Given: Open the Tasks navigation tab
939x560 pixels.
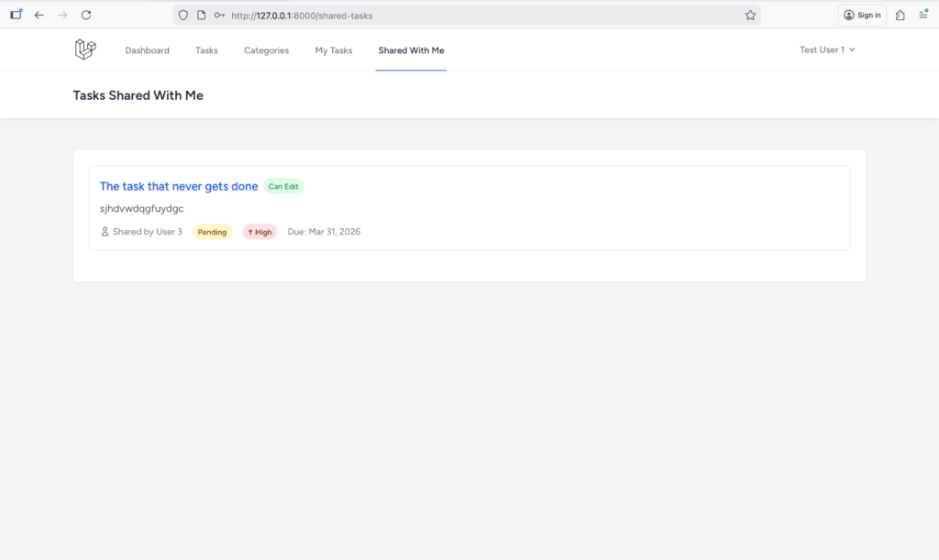Looking at the screenshot, I should pyautogui.click(x=206, y=50).
